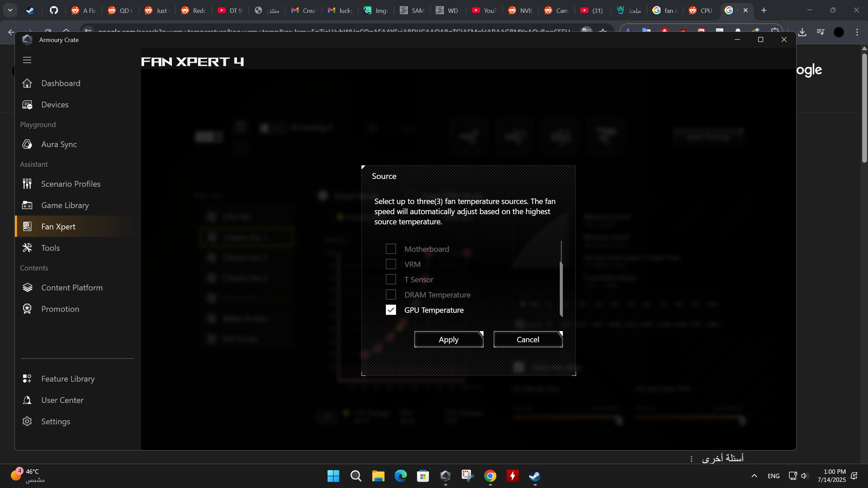Switch to the 'lucky' Gmail tab

click(340, 11)
